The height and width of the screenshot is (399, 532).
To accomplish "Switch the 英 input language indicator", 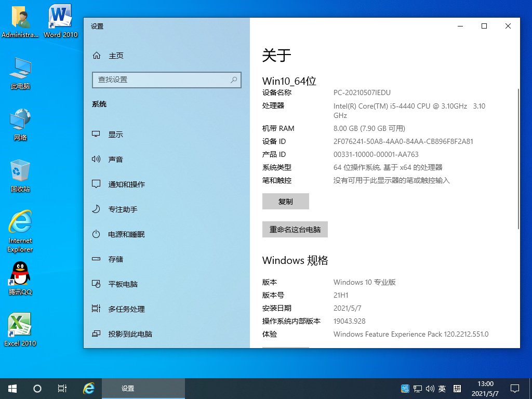I will [x=442, y=389].
